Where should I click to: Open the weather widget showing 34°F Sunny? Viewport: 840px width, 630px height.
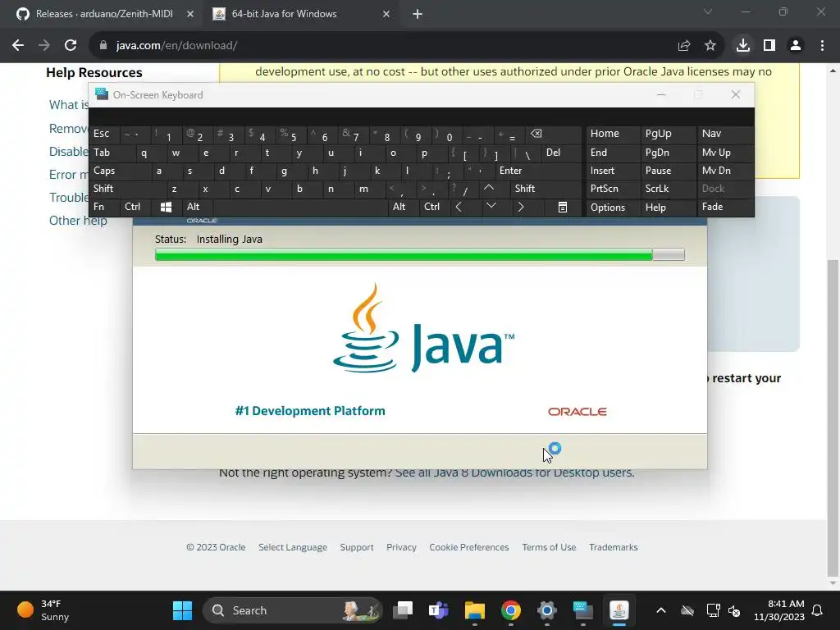coord(44,610)
